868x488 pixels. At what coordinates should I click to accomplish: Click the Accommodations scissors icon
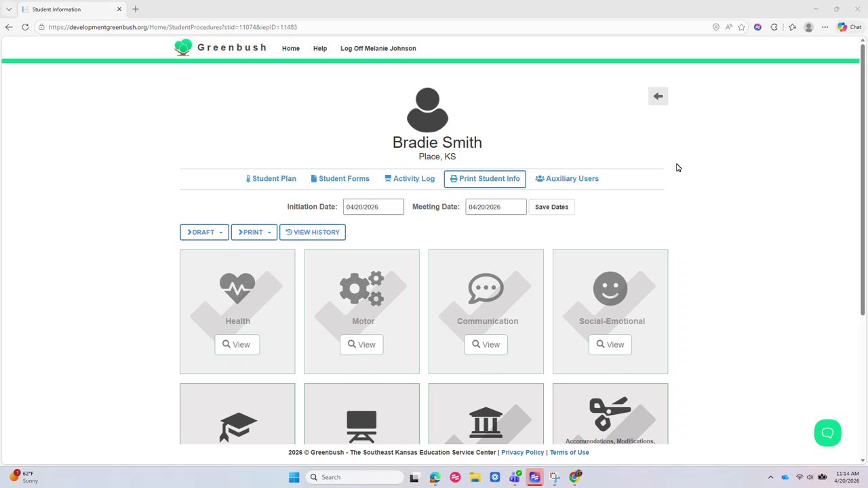pyautogui.click(x=610, y=414)
